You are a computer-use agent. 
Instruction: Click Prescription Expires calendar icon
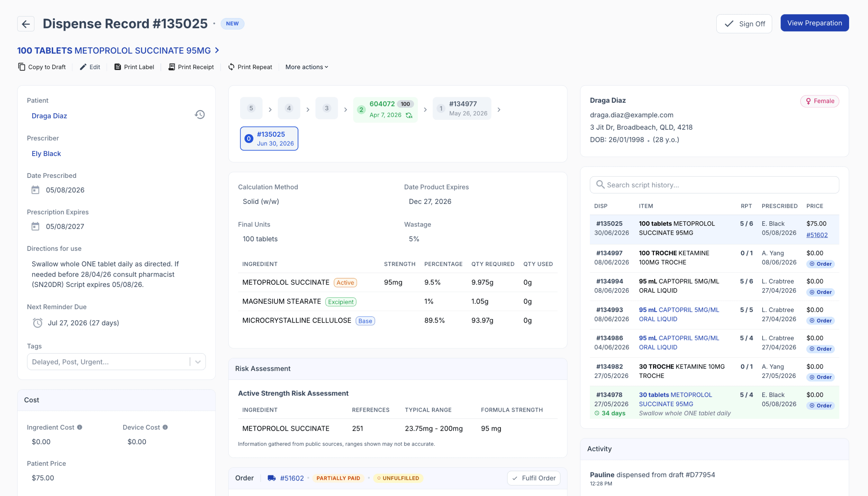(35, 226)
